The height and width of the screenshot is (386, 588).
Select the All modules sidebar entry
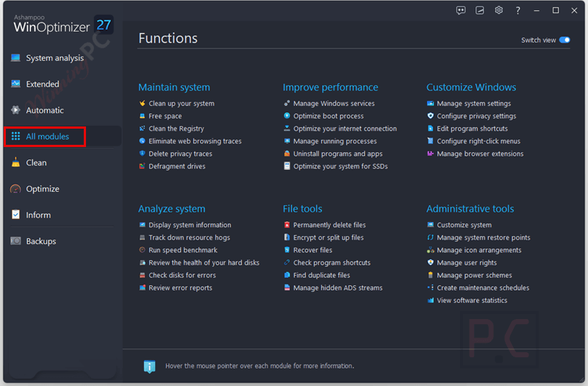click(47, 137)
